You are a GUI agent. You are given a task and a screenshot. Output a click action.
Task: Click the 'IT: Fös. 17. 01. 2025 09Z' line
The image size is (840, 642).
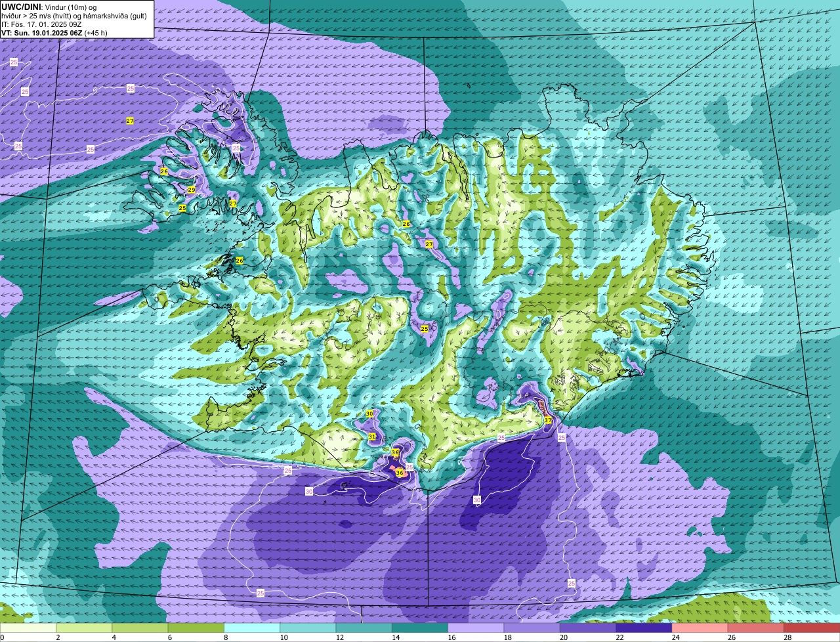41,24
